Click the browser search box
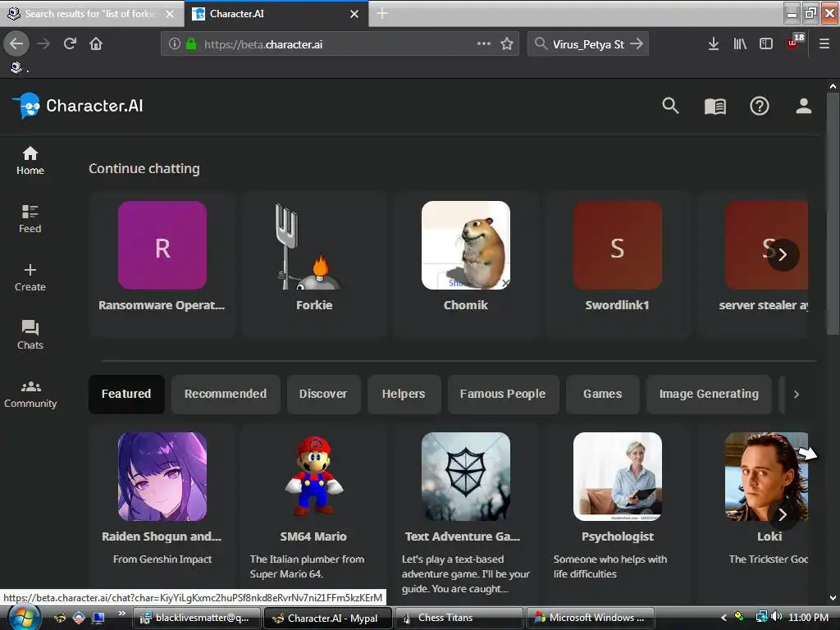 coord(587,44)
